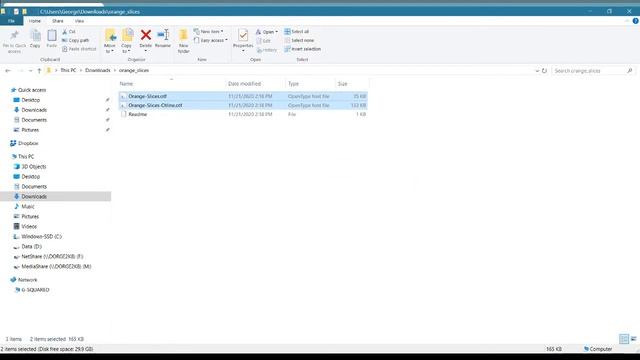Open Windows-SSD (C:) drive
The height and width of the screenshot is (360, 640).
click(41, 236)
